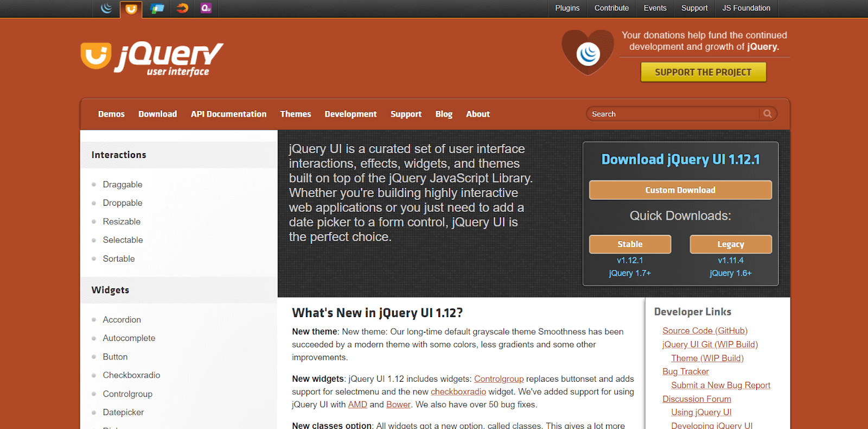Open the Sizzle icon in top bar

(182, 8)
